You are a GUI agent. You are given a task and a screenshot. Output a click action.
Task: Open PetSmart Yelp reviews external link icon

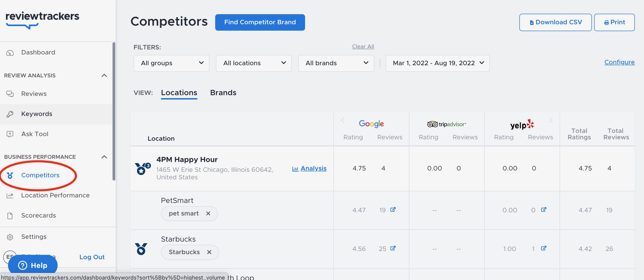pos(544,209)
